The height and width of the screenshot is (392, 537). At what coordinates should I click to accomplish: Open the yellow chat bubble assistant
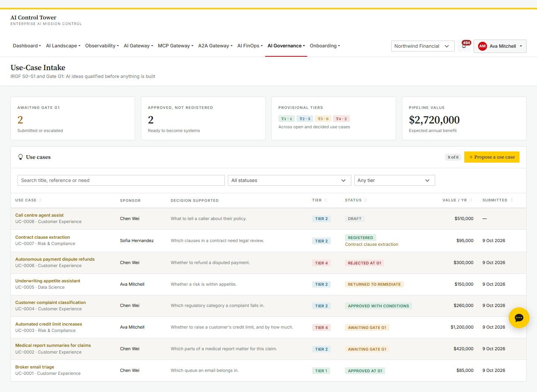click(x=519, y=318)
